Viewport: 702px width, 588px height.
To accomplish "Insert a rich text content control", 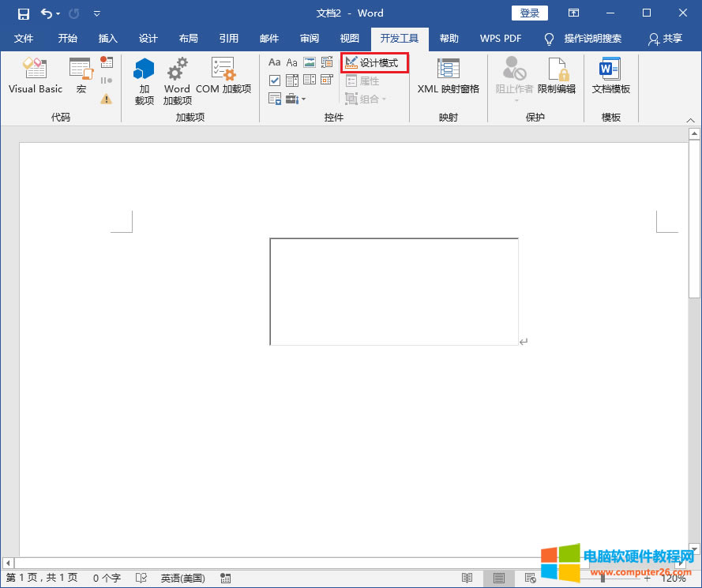I will tap(274, 62).
